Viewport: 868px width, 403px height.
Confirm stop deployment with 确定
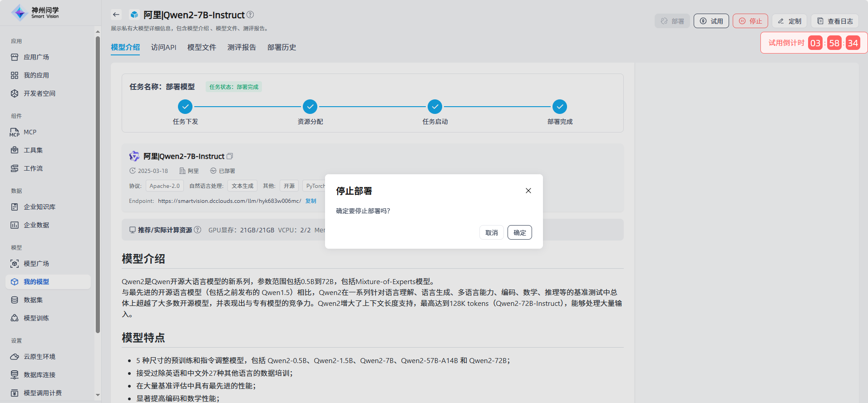pos(519,232)
